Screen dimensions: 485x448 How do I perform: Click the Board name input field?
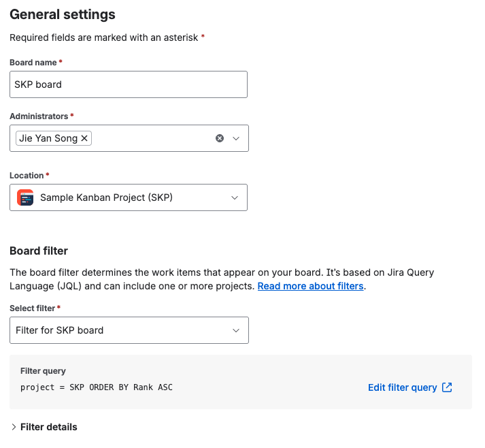coord(129,84)
